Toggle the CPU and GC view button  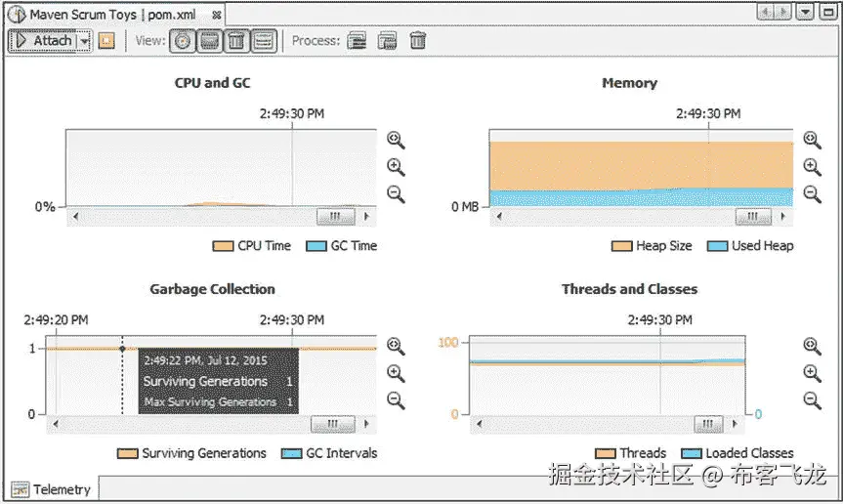183,41
